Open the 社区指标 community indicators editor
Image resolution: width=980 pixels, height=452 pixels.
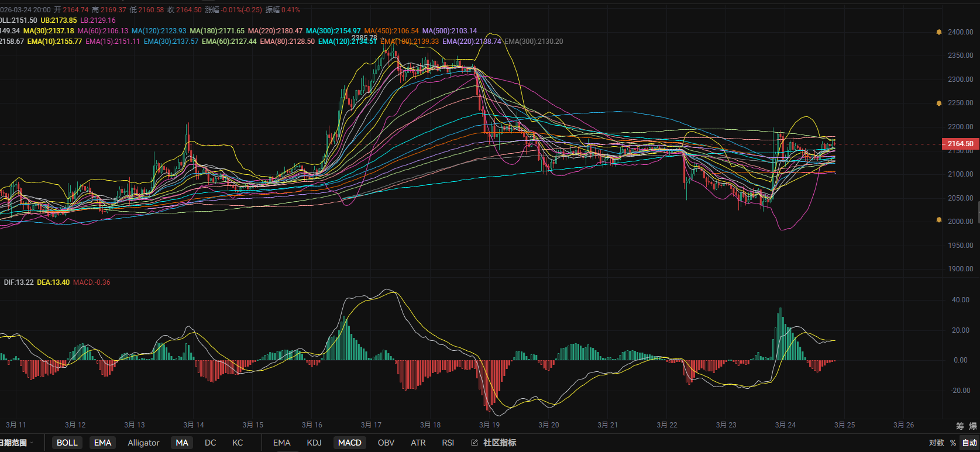[x=494, y=443]
